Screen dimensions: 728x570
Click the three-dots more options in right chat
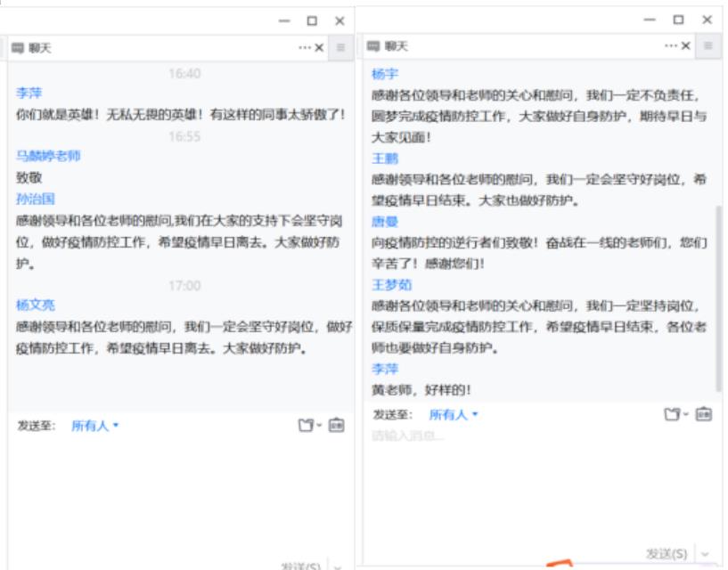coord(671,45)
